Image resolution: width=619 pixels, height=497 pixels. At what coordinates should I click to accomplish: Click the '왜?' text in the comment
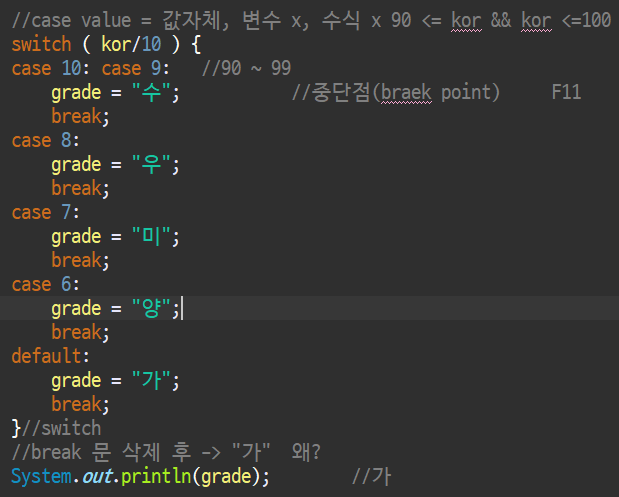[306, 452]
